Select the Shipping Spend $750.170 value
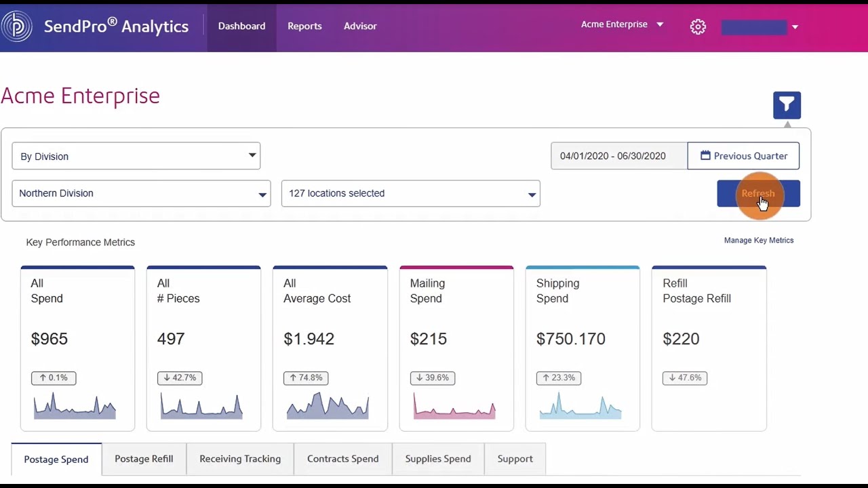 tap(571, 339)
